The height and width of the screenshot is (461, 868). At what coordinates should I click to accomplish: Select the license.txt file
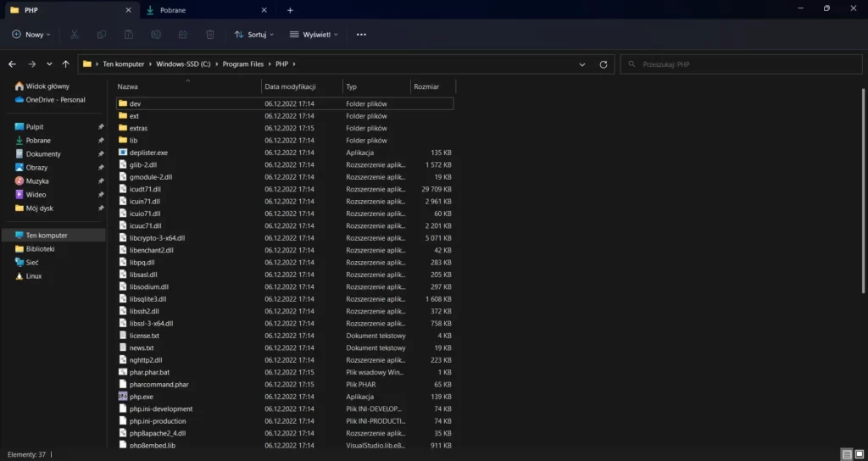point(285,336)
